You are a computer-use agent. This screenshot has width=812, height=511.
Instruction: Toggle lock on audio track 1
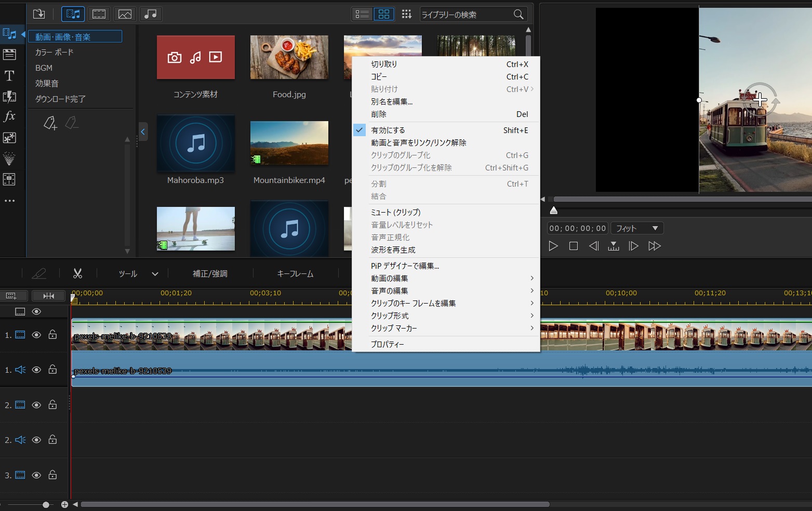pos(52,370)
